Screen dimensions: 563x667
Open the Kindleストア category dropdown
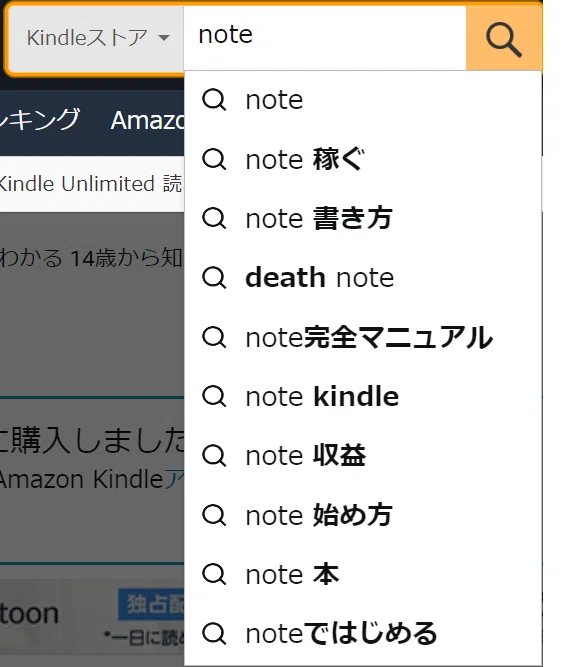pos(96,38)
